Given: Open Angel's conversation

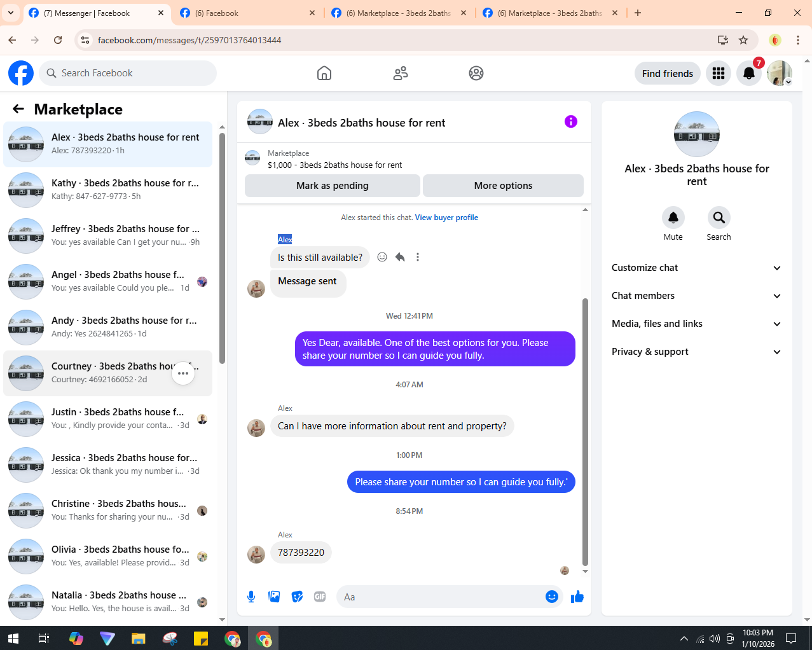Looking at the screenshot, I should tap(108, 282).
